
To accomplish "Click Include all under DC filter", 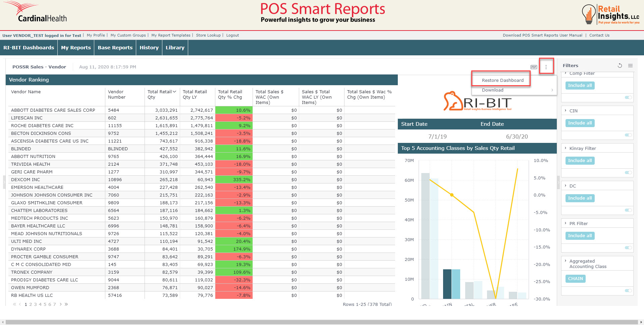I will tap(580, 198).
